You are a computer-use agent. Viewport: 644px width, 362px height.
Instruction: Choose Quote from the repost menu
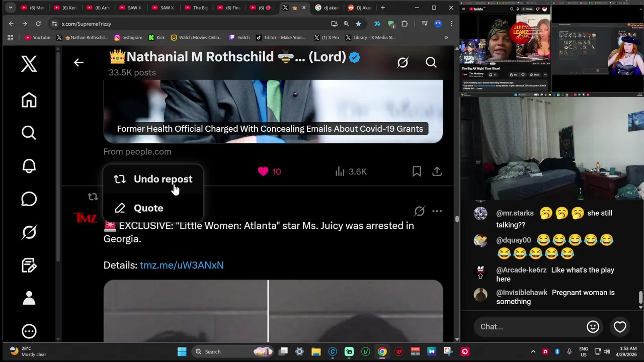[153, 208]
